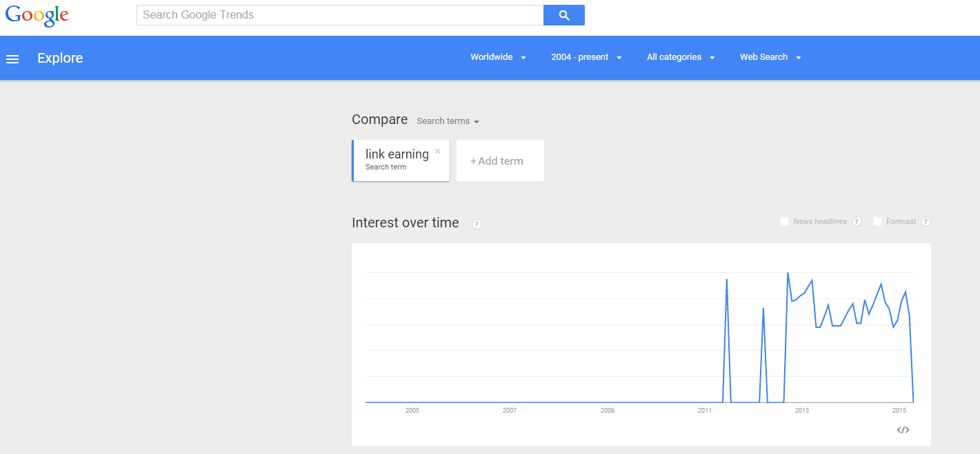Viewport: 980px width, 454px height.
Task: Expand the All categories dropdown
Action: (x=680, y=57)
